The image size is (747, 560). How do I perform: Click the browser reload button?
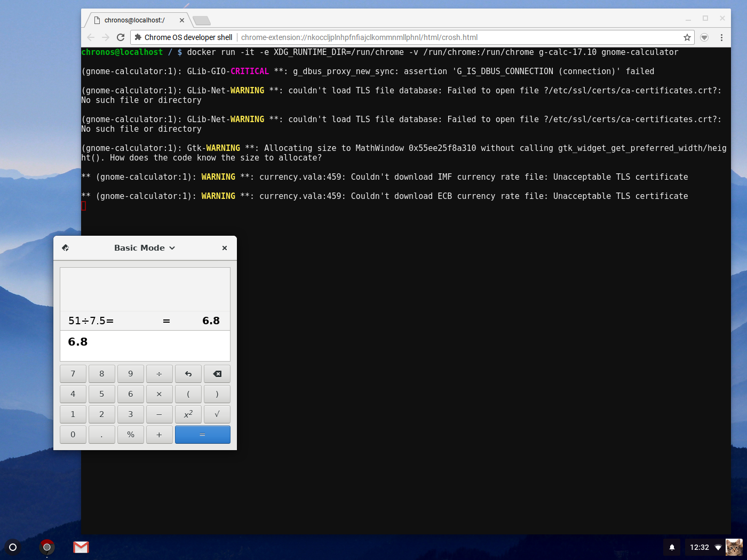pos(121,37)
